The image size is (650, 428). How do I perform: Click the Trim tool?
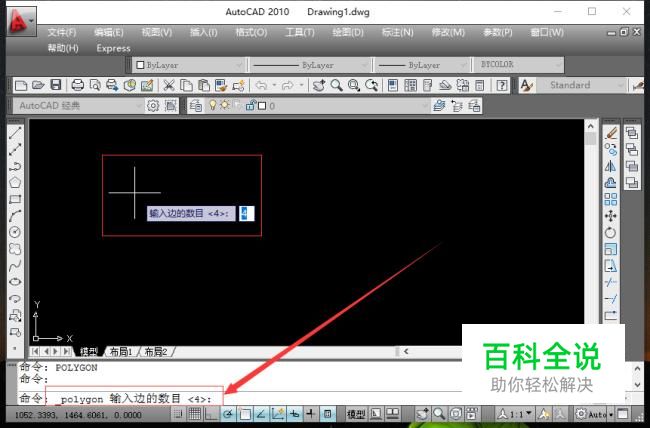pos(611,282)
